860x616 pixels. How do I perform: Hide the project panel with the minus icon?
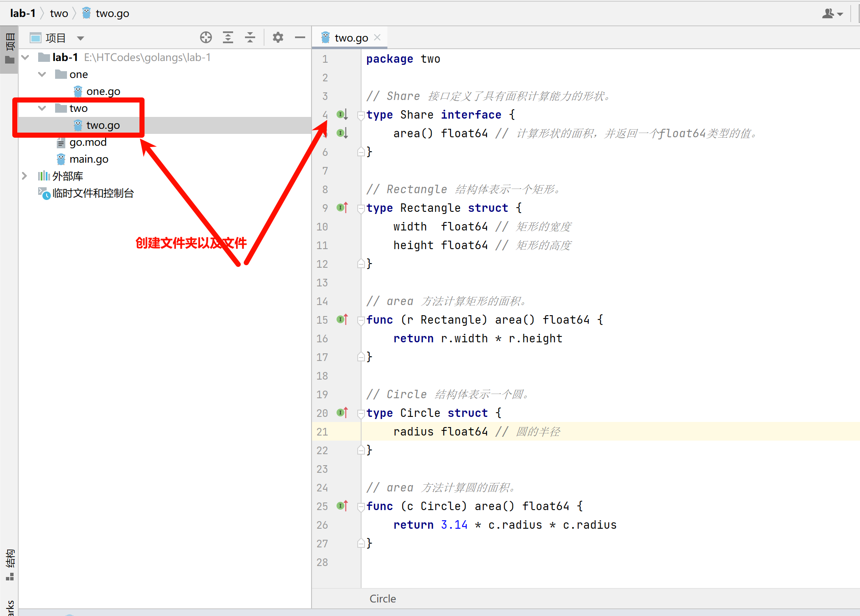click(x=300, y=38)
